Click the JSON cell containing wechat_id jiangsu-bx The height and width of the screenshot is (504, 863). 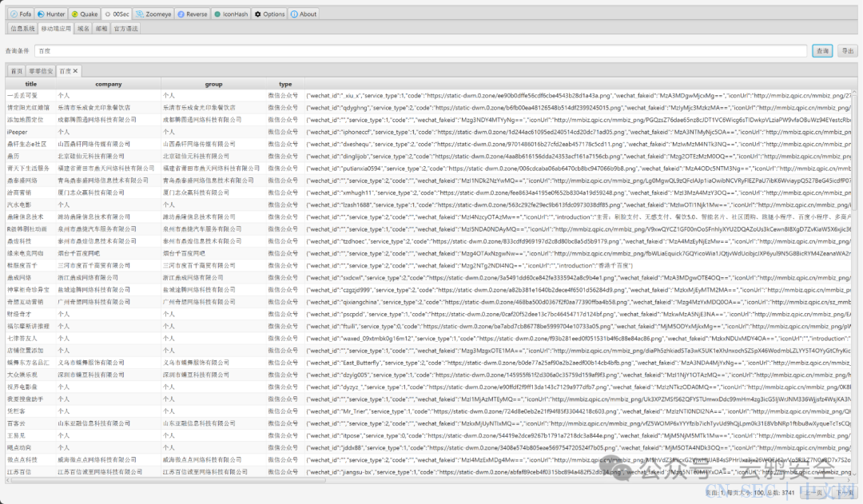coord(578,471)
